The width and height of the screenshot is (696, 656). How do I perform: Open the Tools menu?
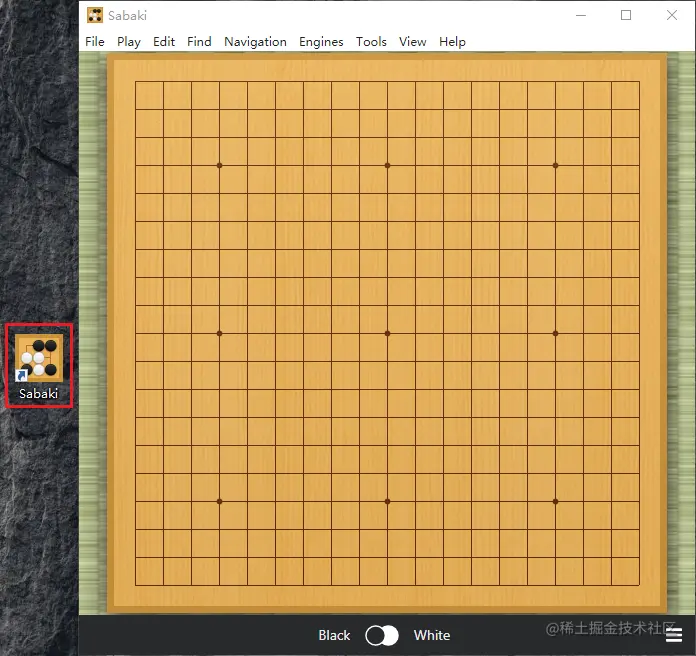[x=371, y=42]
